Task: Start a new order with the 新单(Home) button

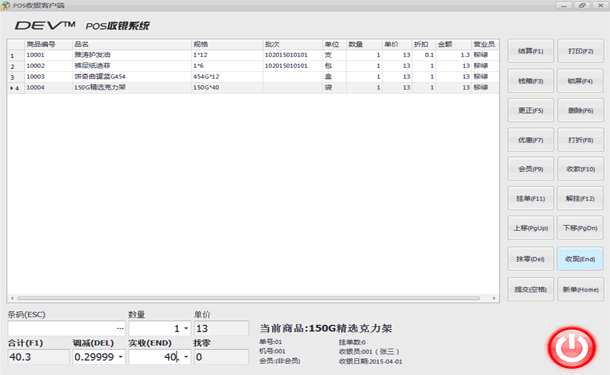Action: tap(580, 289)
